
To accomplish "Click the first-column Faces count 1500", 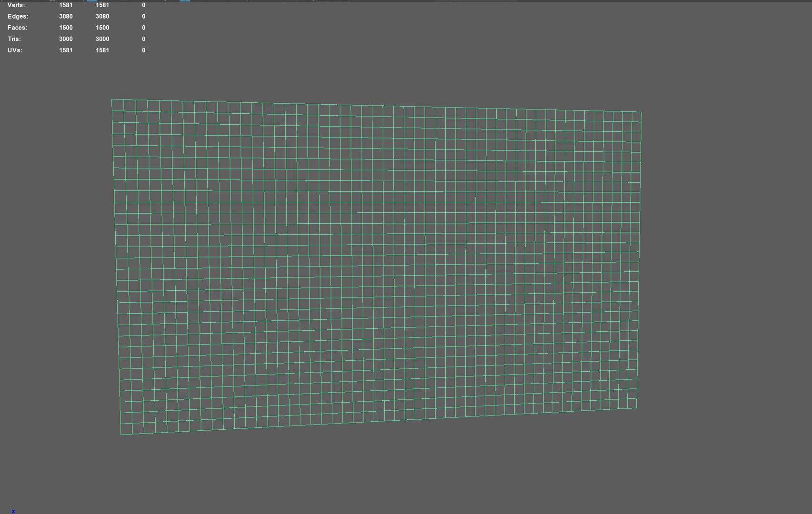I will click(x=66, y=28).
